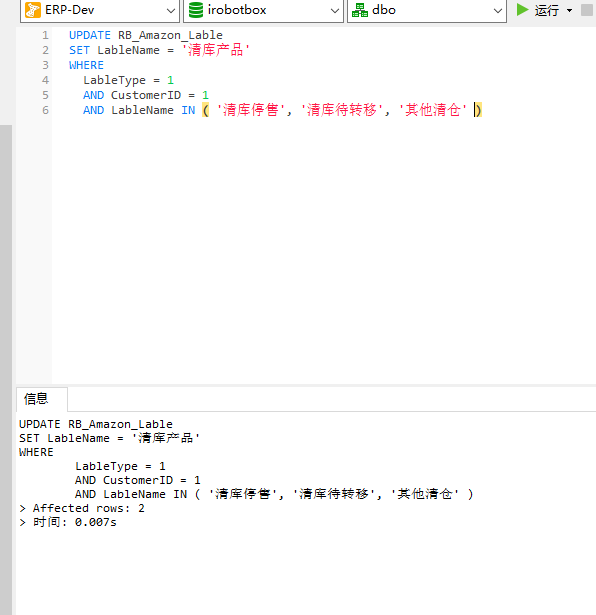Click the SET keyword on line 2

point(79,50)
